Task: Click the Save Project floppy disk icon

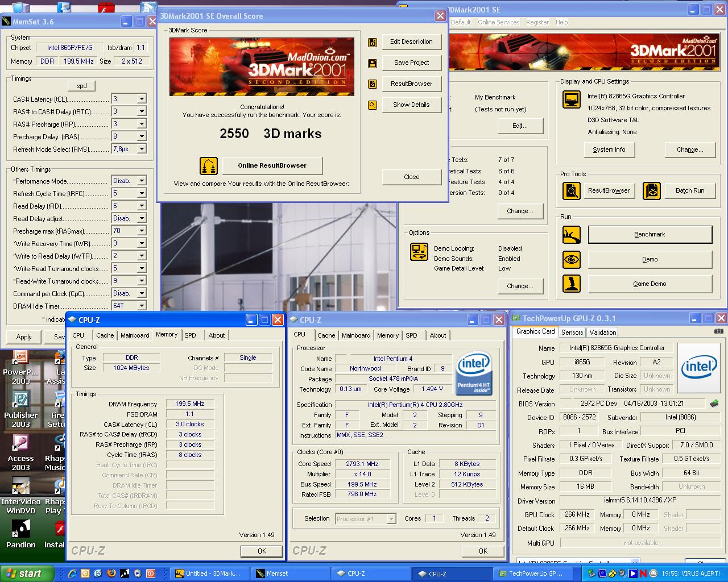Action: pos(373,63)
